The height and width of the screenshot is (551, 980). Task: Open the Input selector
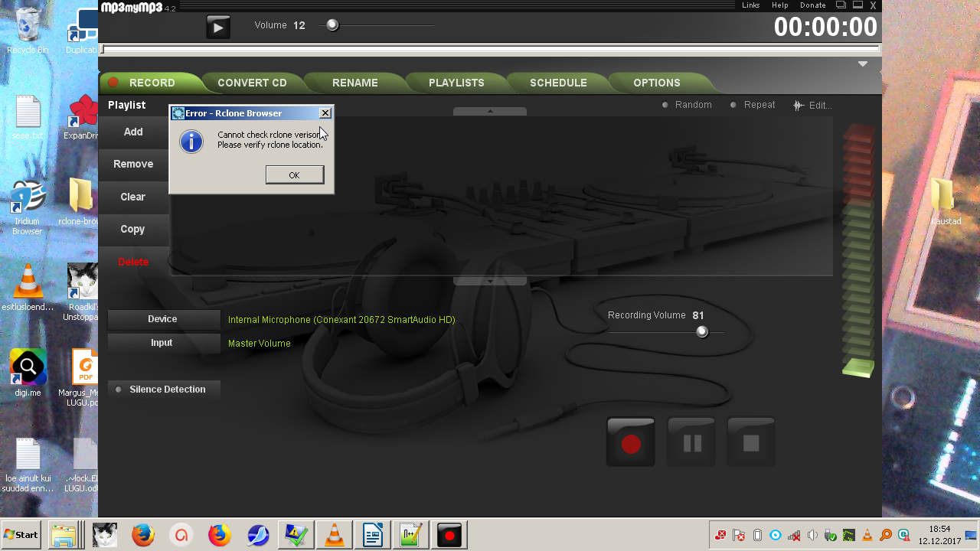coord(164,343)
